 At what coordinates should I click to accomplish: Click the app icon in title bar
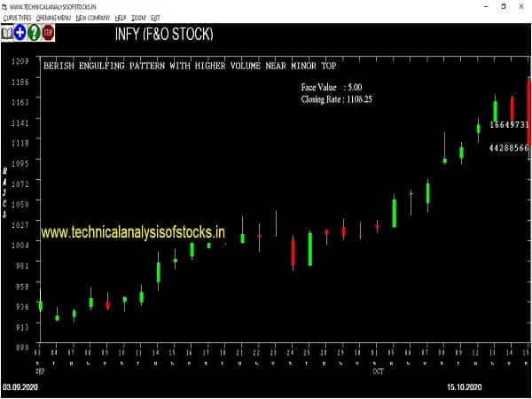(x=7, y=5)
